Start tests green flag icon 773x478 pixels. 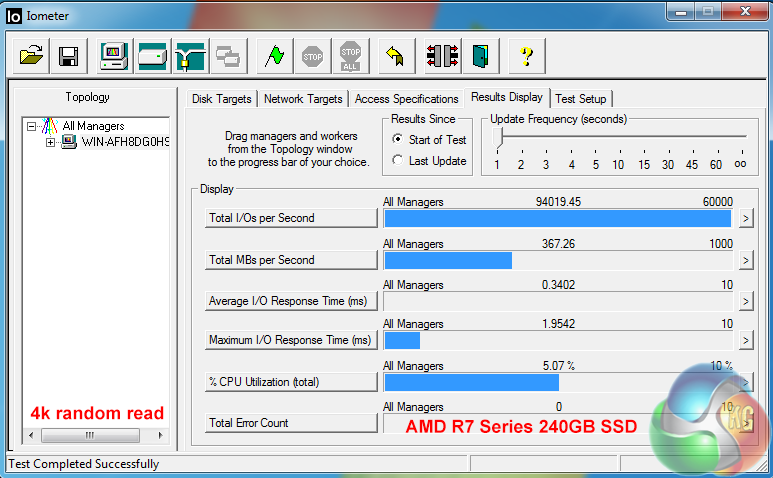click(x=275, y=56)
